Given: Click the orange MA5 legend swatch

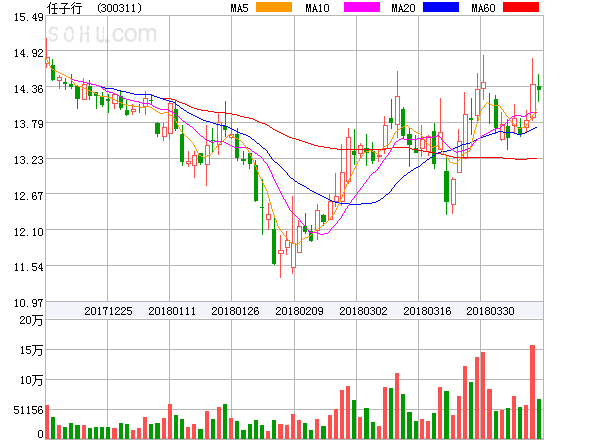Looking at the screenshot, I should (x=274, y=7).
